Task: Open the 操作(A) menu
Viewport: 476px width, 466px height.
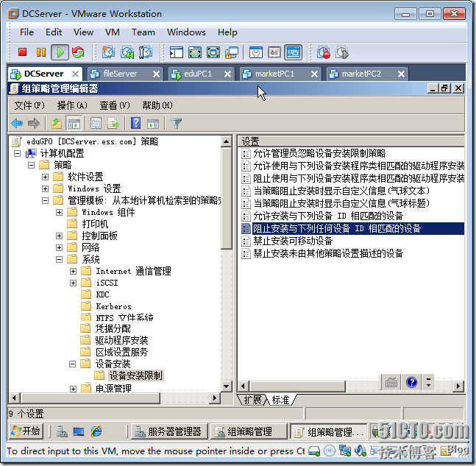Action: click(x=72, y=105)
